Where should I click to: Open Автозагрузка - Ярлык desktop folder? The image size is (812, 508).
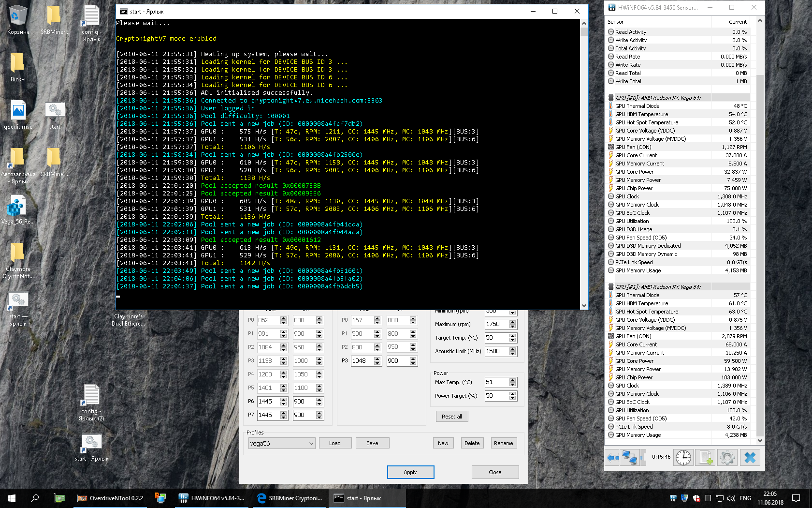pos(18,165)
